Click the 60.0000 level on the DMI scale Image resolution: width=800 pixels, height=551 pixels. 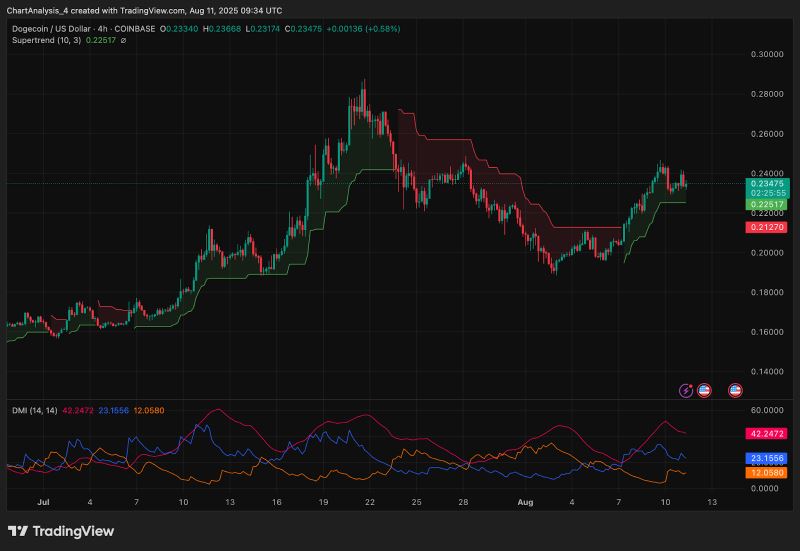coord(765,410)
